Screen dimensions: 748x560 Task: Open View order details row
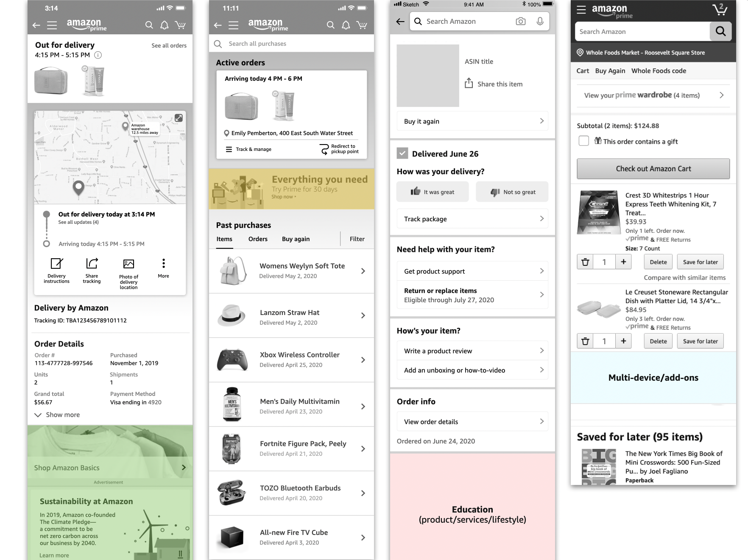[472, 421]
